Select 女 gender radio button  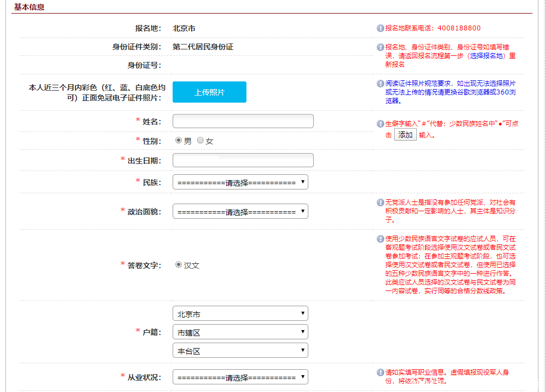(x=200, y=141)
